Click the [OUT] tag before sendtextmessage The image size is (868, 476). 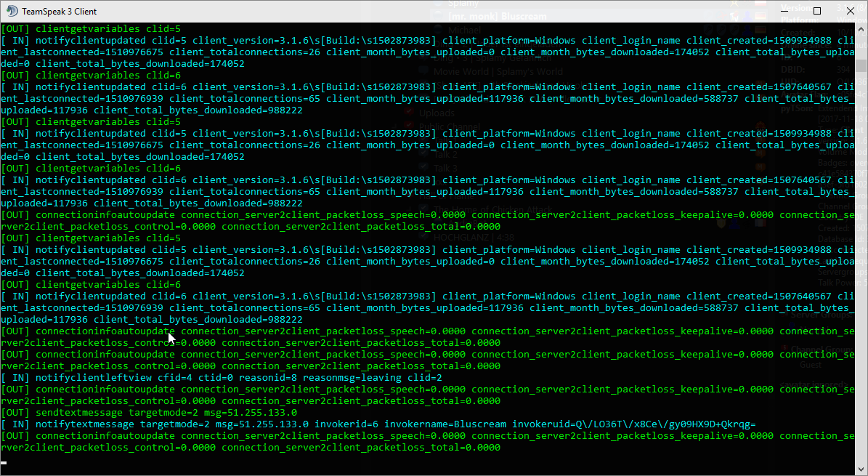coord(15,413)
